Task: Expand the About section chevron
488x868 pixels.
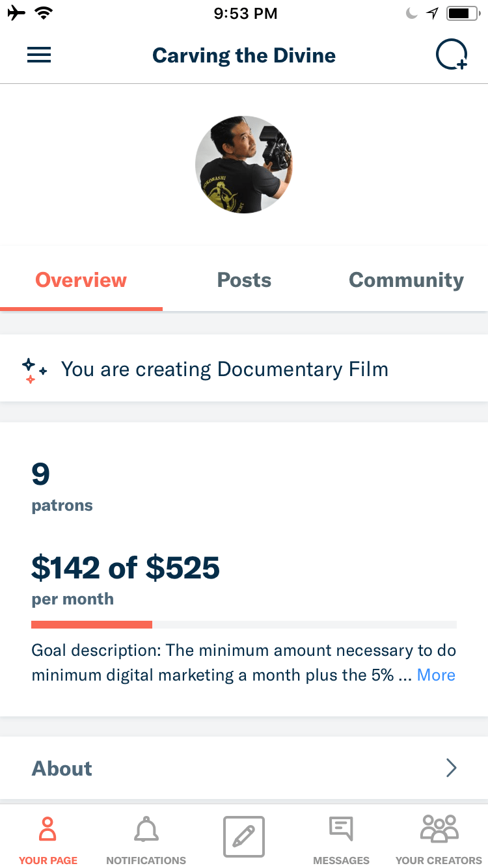Action: [452, 768]
